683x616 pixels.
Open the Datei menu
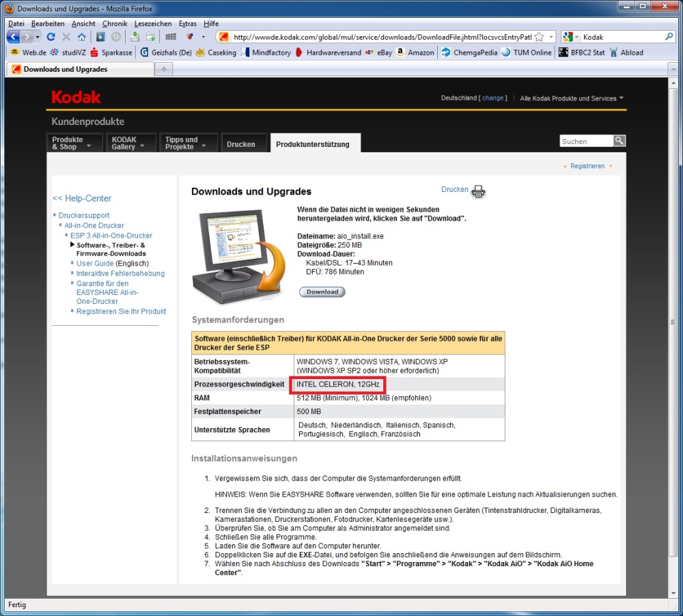pyautogui.click(x=16, y=23)
